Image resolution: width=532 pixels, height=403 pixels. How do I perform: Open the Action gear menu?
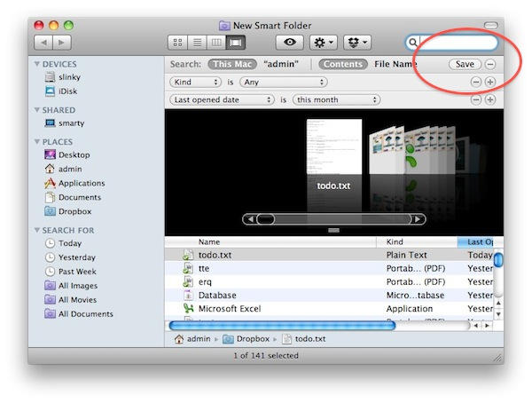click(x=322, y=43)
